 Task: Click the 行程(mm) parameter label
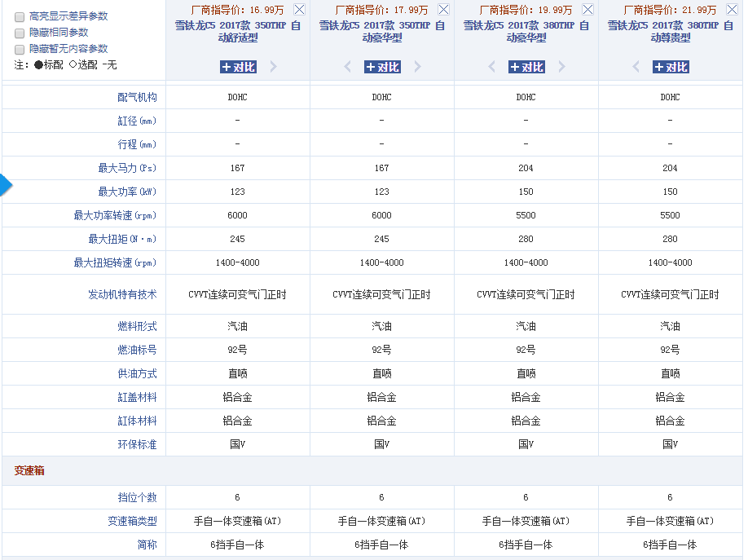[137, 144]
